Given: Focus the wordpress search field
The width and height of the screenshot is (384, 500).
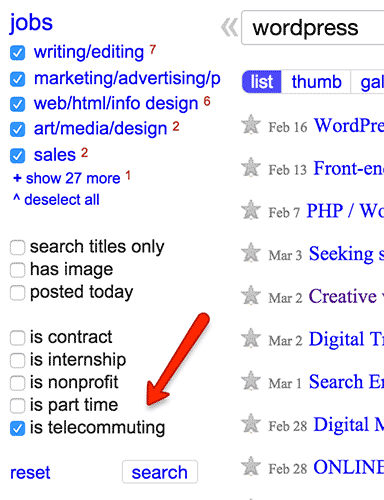Looking at the screenshot, I should [x=313, y=28].
